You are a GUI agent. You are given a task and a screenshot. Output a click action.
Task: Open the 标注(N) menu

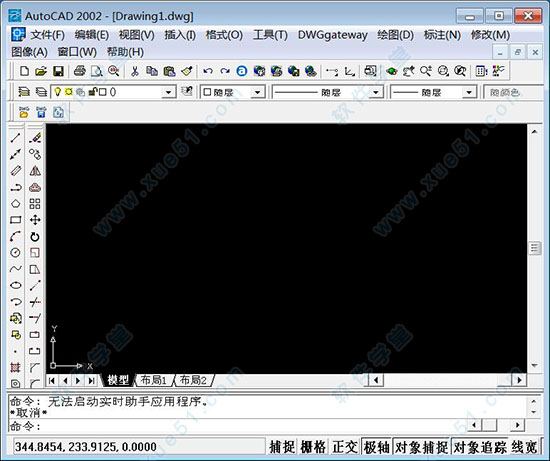coord(442,35)
